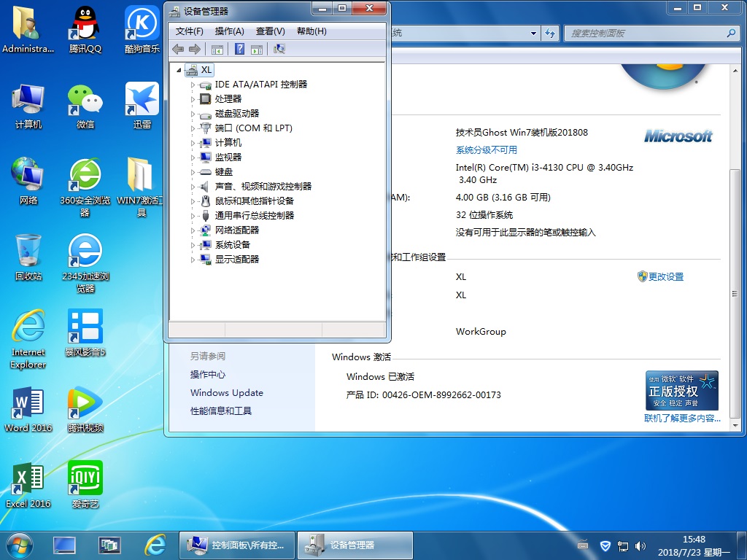
Task: Expand the 显示适配器 device category
Action: pos(193,260)
